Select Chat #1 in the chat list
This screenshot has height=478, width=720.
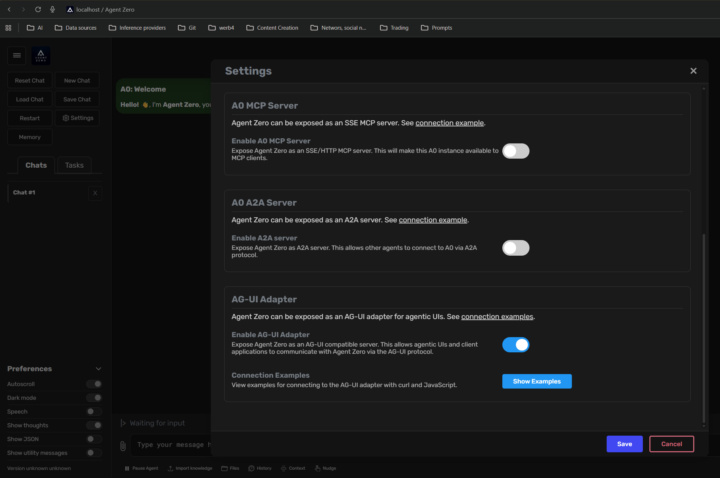tap(48, 193)
